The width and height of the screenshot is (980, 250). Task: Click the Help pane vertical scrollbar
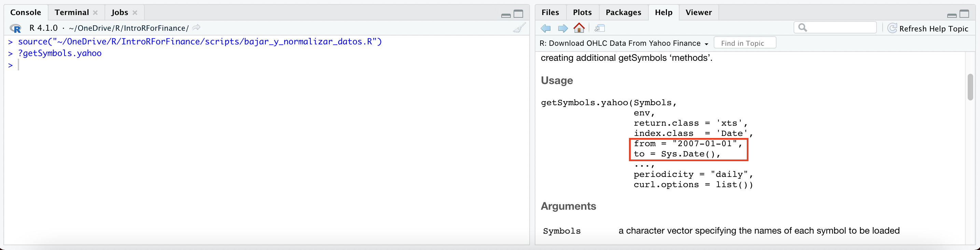tap(970, 87)
